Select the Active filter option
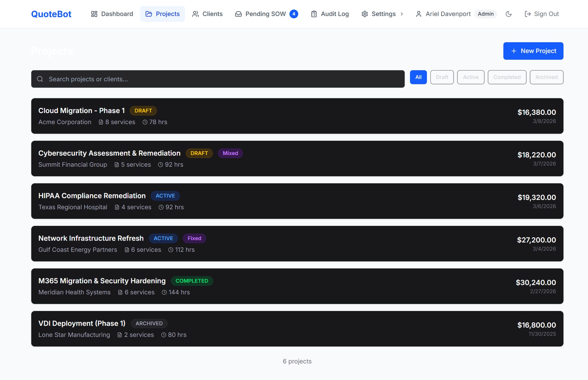Screen dimensions: 588x380 point(471,77)
